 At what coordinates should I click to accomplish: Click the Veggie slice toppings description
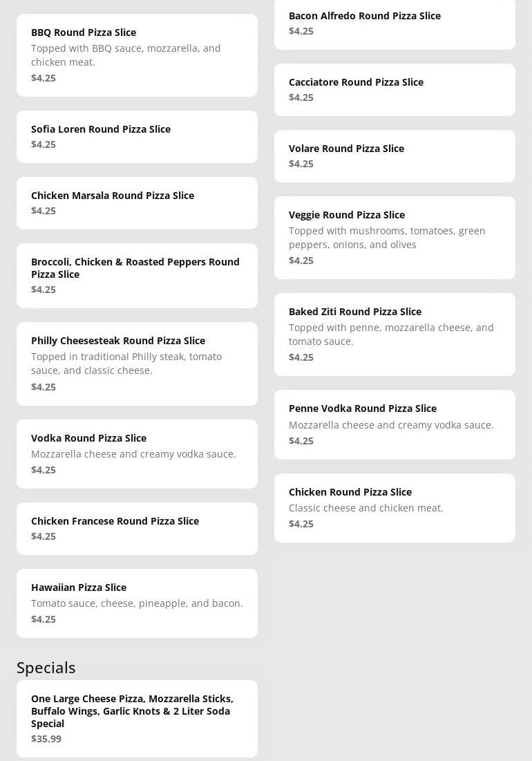click(387, 238)
